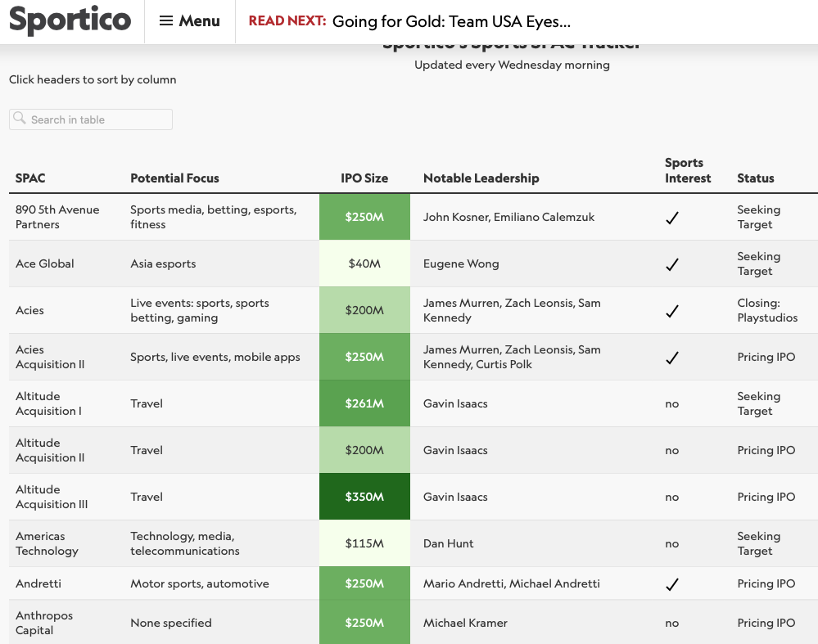
Task: Click the 'Asia esports' focus cell
Action: [x=163, y=263]
